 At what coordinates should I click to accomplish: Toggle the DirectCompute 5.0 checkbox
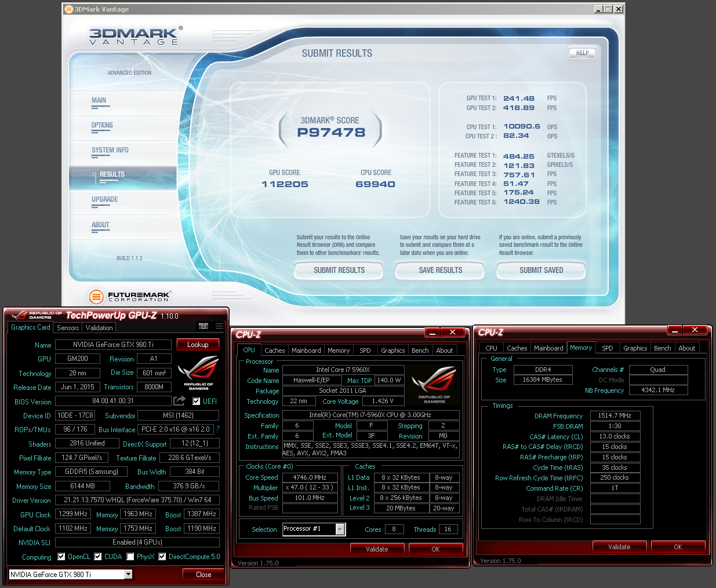pos(162,557)
